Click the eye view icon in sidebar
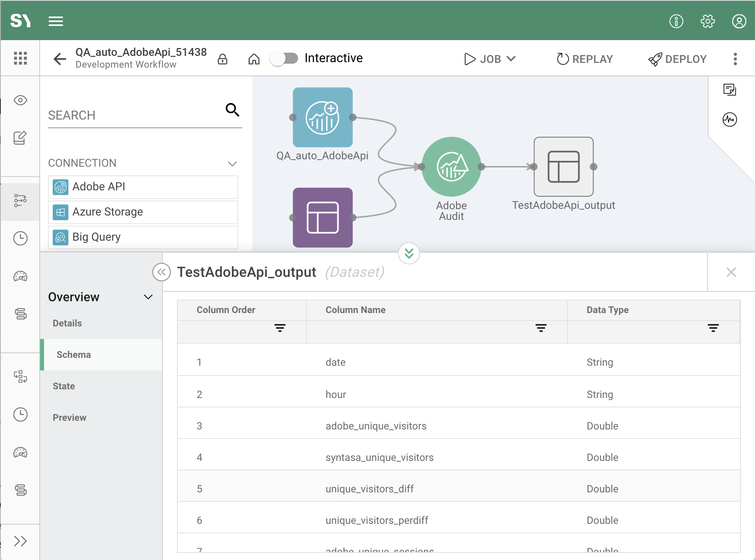This screenshot has height=560, width=755. 20,100
